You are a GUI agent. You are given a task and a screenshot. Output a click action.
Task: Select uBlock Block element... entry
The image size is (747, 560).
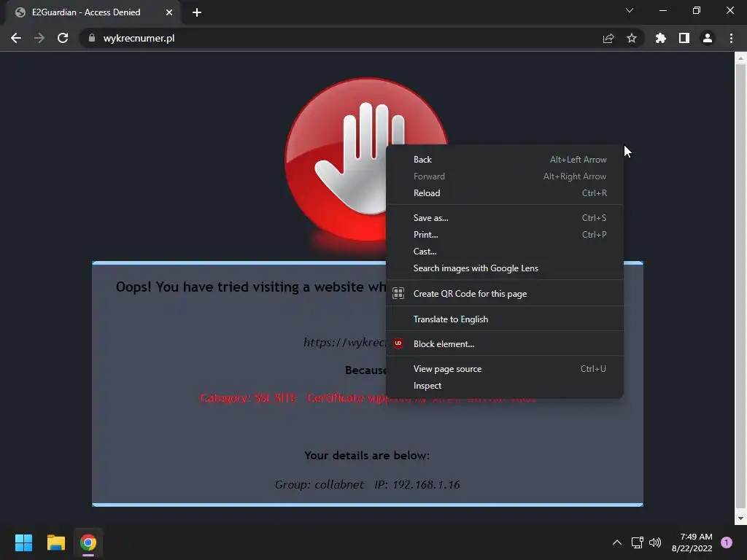pos(505,344)
